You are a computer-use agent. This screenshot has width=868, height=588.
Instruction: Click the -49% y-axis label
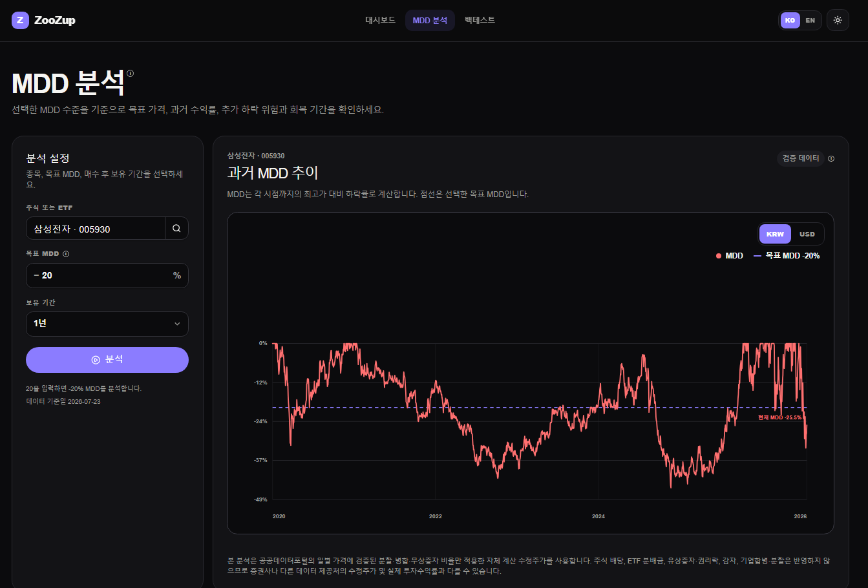tap(261, 499)
